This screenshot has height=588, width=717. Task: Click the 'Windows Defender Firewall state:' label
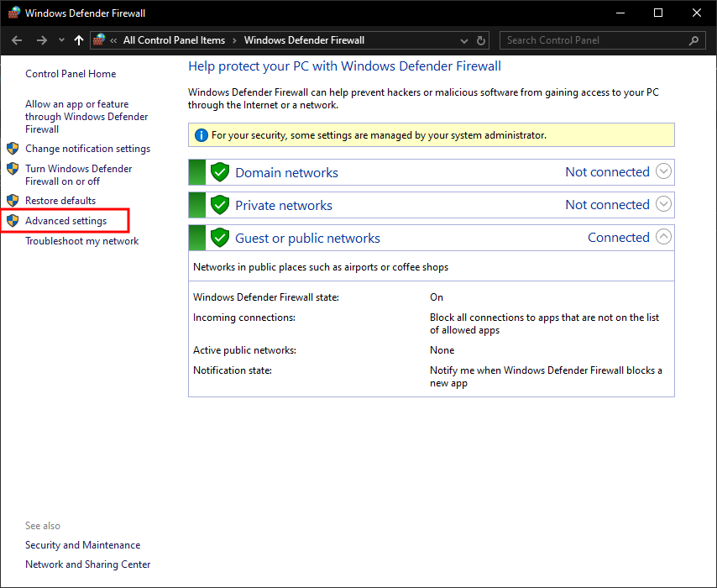(266, 297)
